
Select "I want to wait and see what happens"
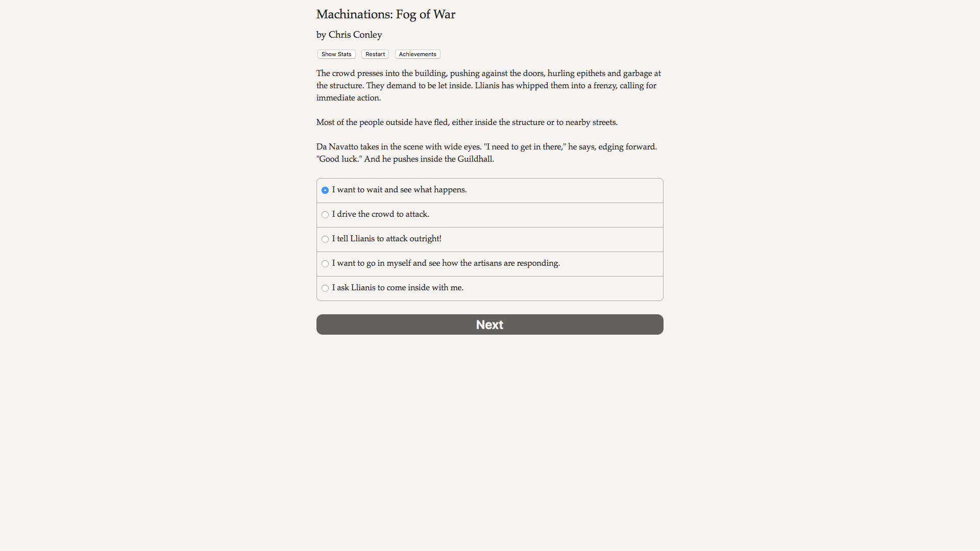point(400,190)
